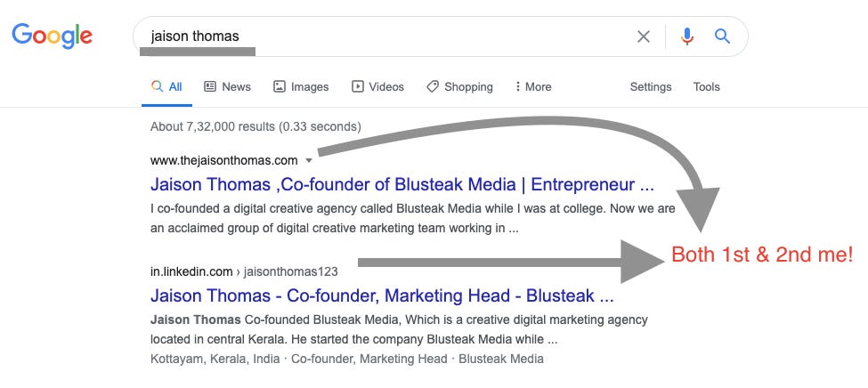Switch to the Images tab

tap(301, 87)
